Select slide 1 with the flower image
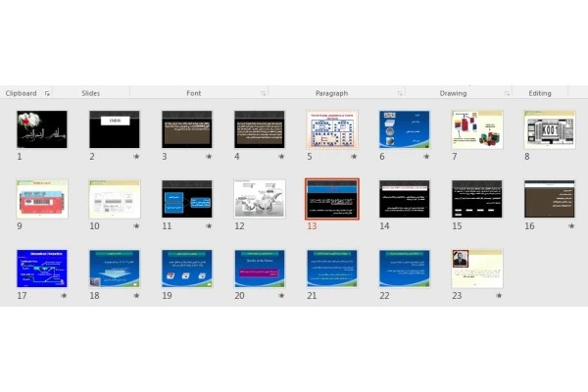Image resolution: width=588 pixels, height=392 pixels. click(x=42, y=129)
